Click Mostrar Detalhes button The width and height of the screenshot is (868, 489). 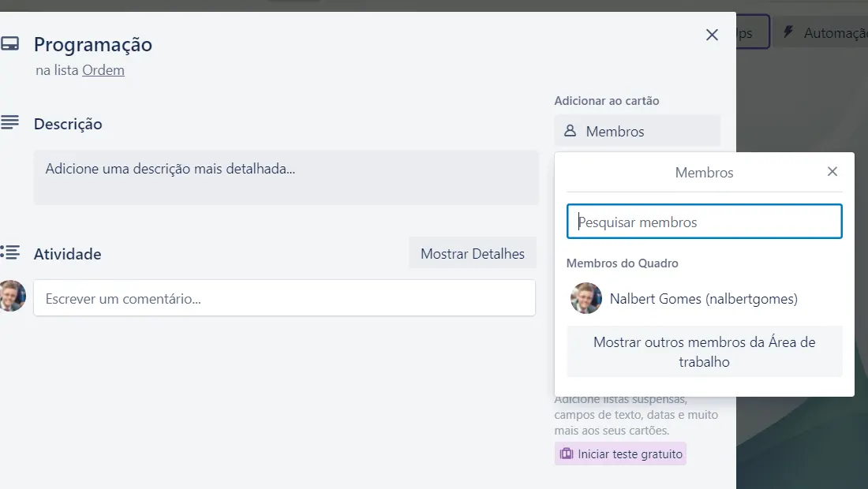(472, 253)
